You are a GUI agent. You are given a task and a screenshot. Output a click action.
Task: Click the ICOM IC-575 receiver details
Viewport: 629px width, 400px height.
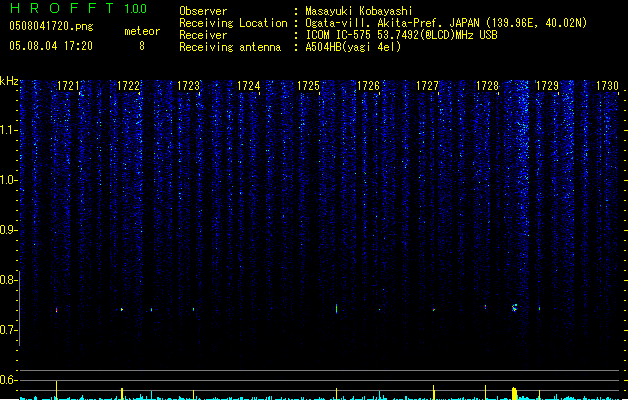click(401, 35)
